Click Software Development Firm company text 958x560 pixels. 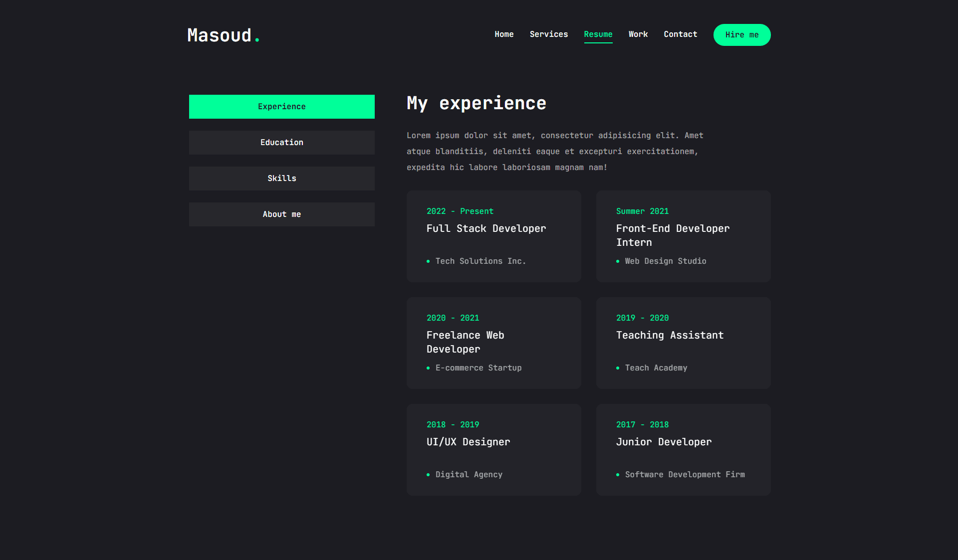coord(685,475)
